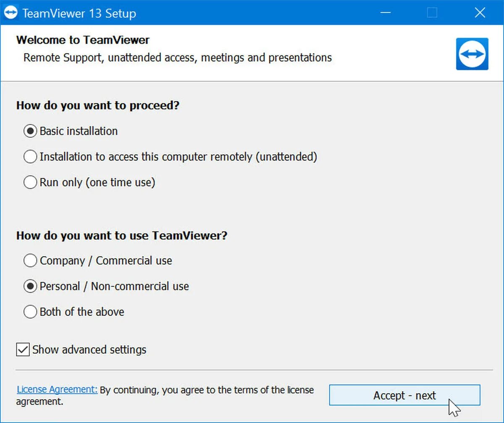Select Run only (one time use)
Viewport: 504px width, 423px height.
(30, 182)
